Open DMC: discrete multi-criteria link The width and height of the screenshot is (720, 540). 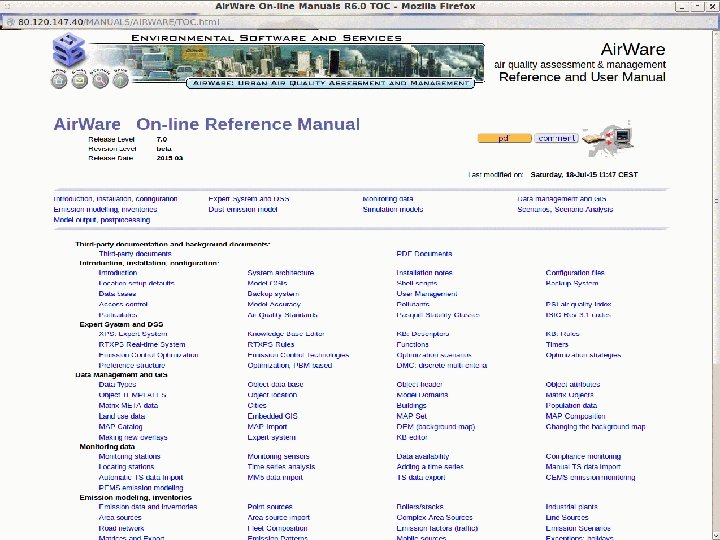point(442,366)
